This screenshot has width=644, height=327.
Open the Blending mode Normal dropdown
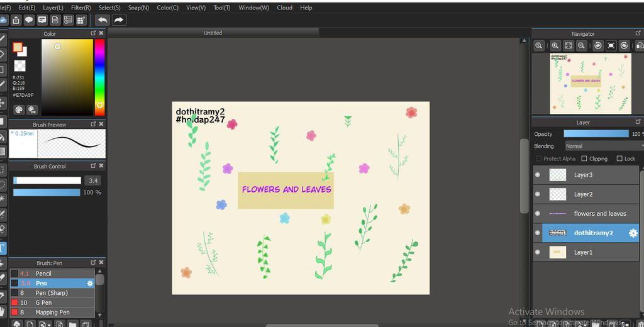tap(604, 147)
